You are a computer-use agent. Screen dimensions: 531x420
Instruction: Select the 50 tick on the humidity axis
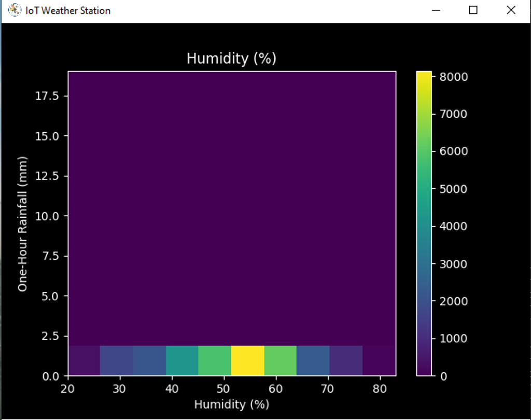(224, 388)
